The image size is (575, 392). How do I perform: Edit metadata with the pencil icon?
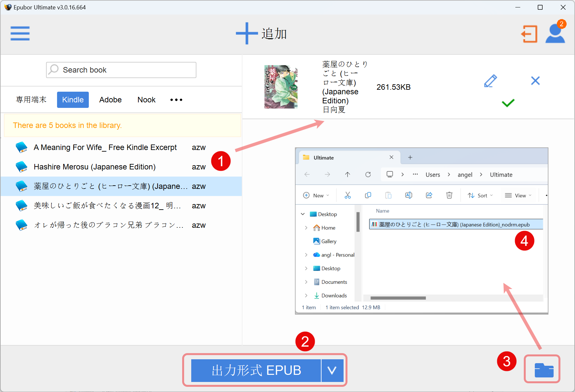(490, 81)
